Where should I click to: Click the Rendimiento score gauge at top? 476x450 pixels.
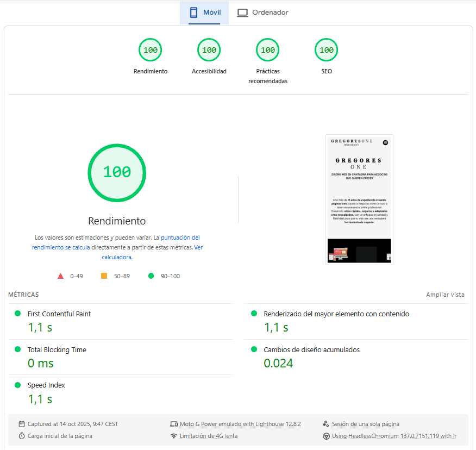[151, 51]
